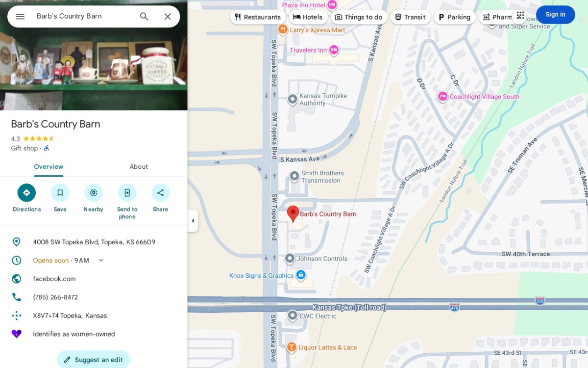The image size is (588, 368).
Task: Clear the search with the X icon
Action: click(x=168, y=16)
